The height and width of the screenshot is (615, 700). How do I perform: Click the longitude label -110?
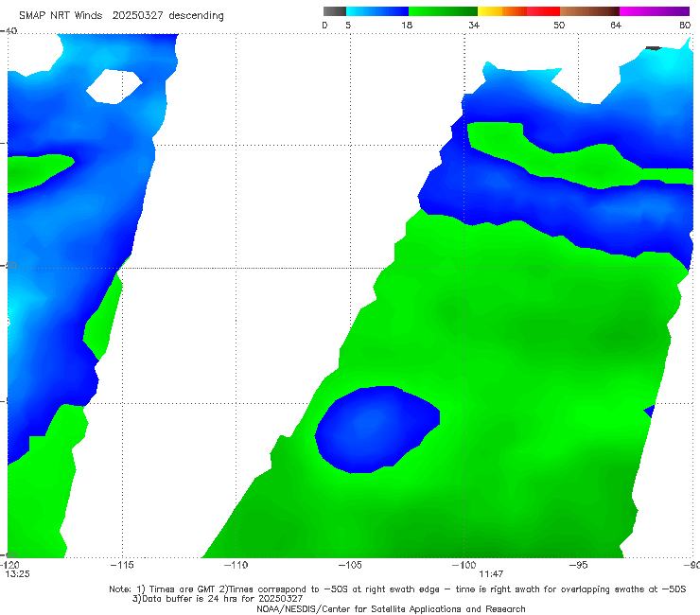click(x=236, y=565)
